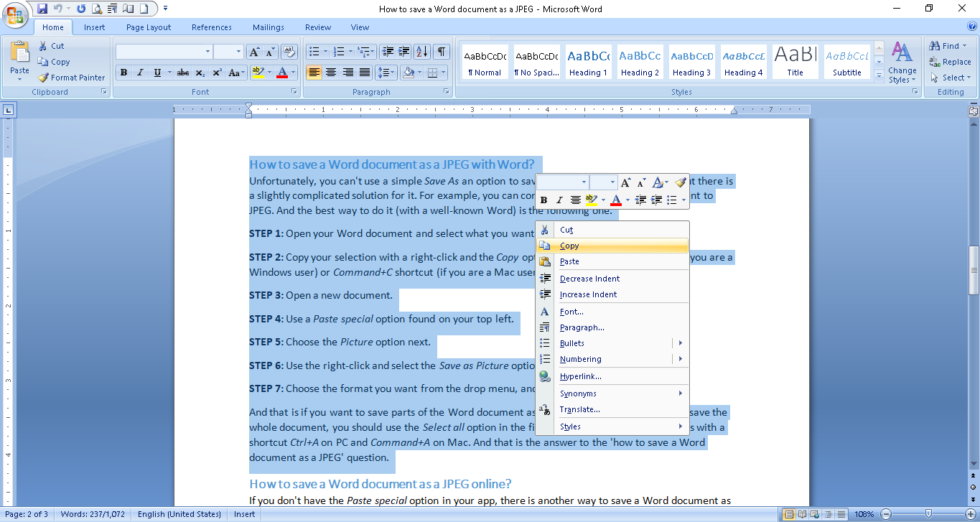Click the Show/Hide paragraph marks icon
Viewport: 980px width, 522px height.
tap(441, 52)
